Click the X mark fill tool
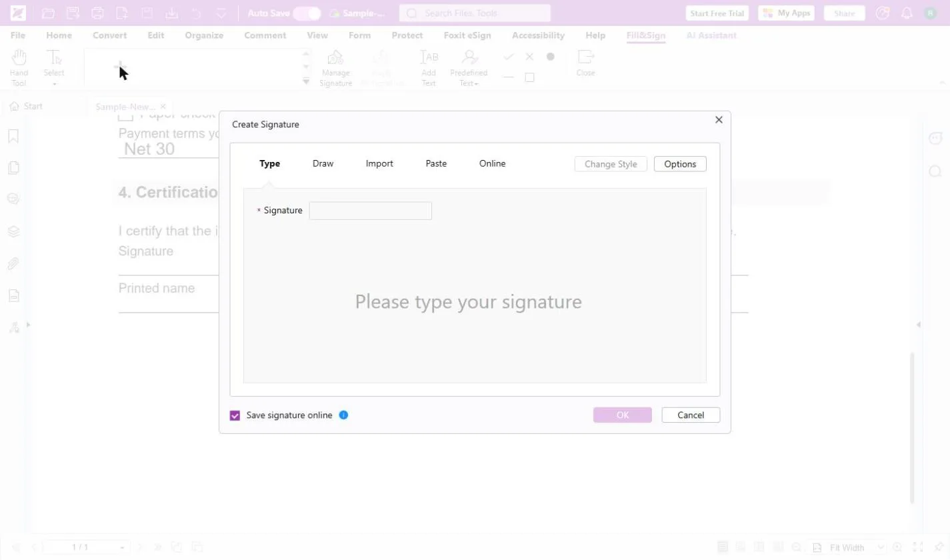This screenshot has width=950, height=560. coord(529,57)
